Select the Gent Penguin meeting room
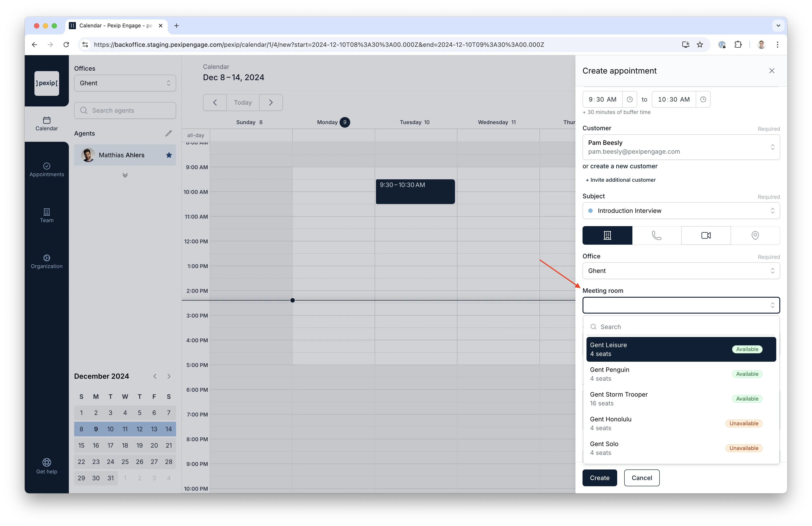The height and width of the screenshot is (526, 812). [681, 374]
